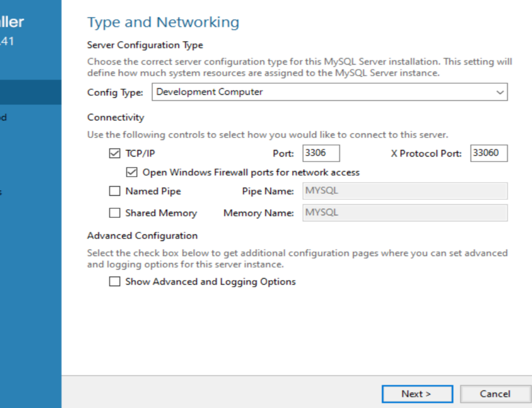The image size is (532, 408).
Task: Click the Pipe Name text field
Action: coord(405,191)
